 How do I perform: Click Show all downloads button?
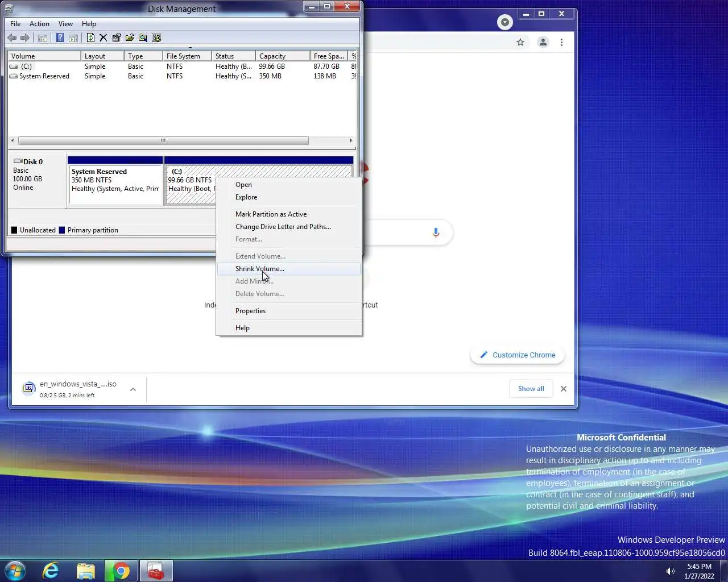point(531,389)
